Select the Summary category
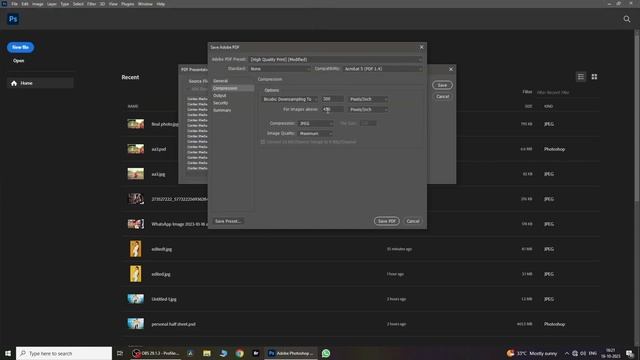The image size is (640, 360). (222, 110)
